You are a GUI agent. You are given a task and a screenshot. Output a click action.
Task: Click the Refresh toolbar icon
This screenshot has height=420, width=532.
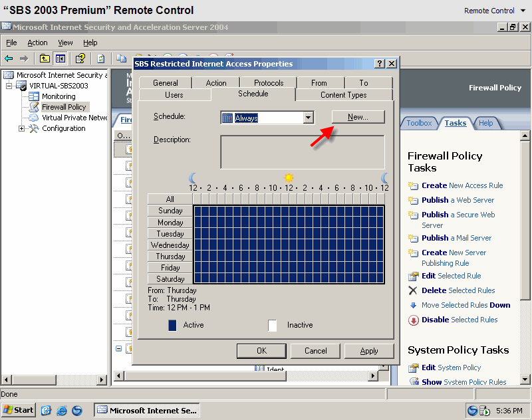[x=101, y=58]
